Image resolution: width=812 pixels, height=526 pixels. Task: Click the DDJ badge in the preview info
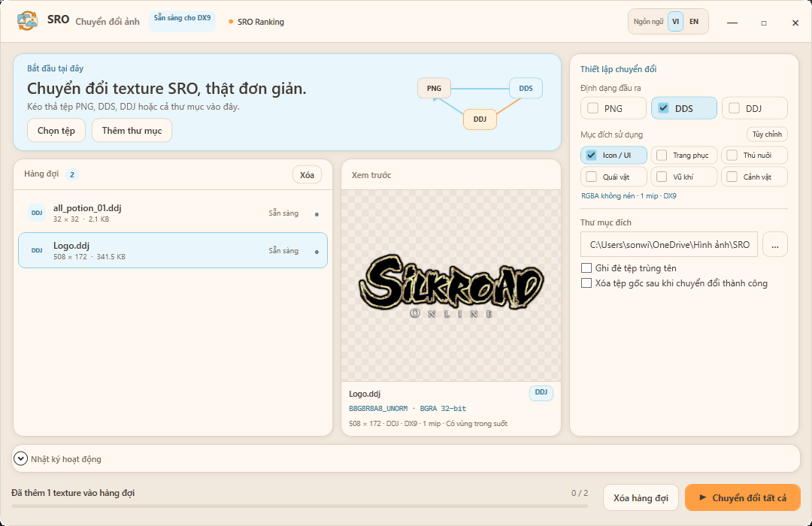[x=541, y=392]
